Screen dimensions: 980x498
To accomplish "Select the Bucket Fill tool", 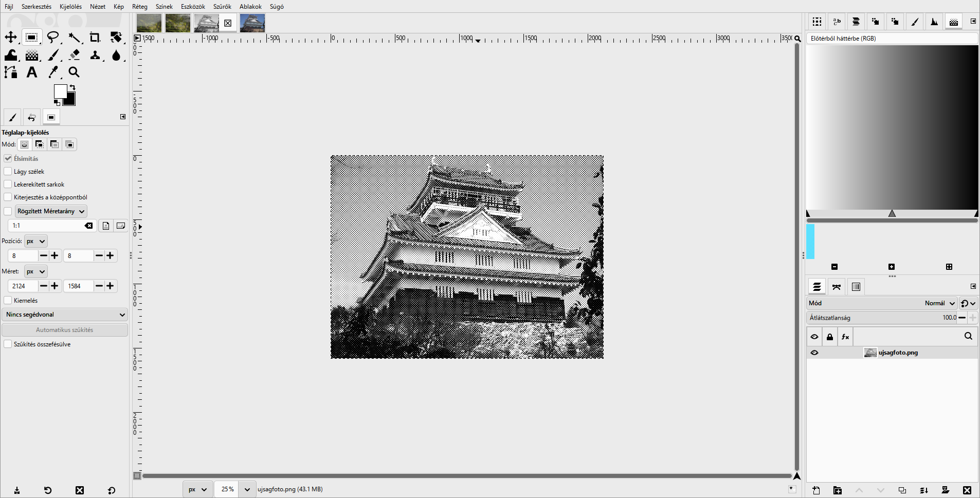I will pyautogui.click(x=11, y=55).
